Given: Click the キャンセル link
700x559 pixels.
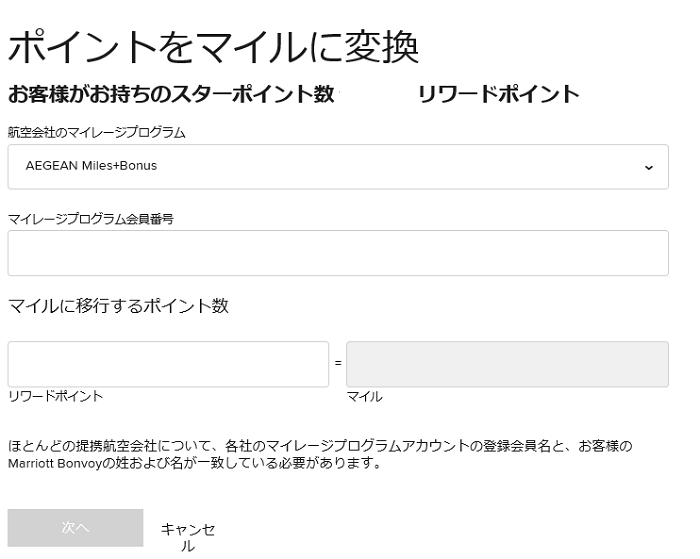Looking at the screenshot, I should pyautogui.click(x=188, y=538).
